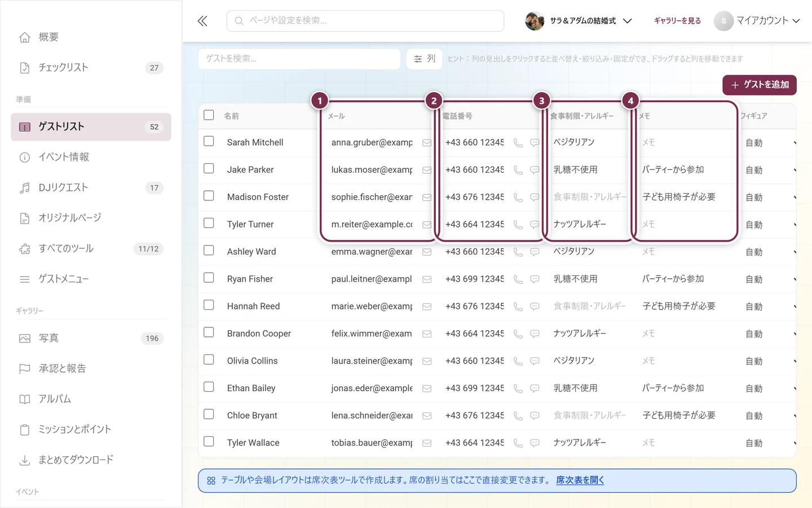Click the memo パーティーから参加 in Jake Parker's row

click(x=673, y=170)
